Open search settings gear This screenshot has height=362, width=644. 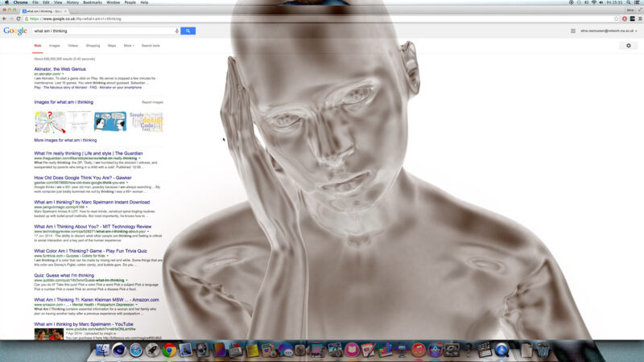point(629,46)
